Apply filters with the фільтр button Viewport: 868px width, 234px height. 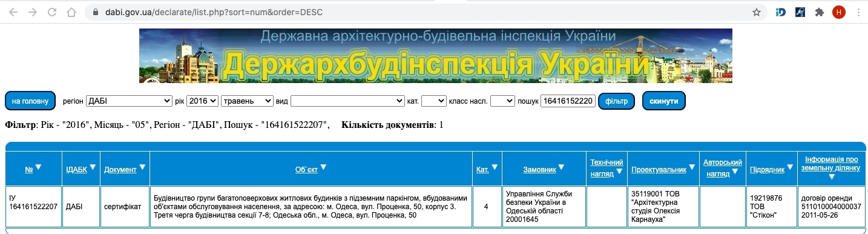coord(616,101)
